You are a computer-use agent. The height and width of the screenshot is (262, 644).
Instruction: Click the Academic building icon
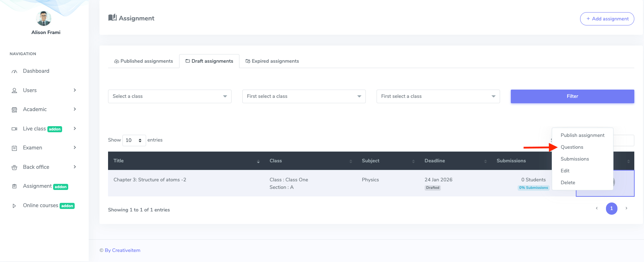pyautogui.click(x=14, y=110)
